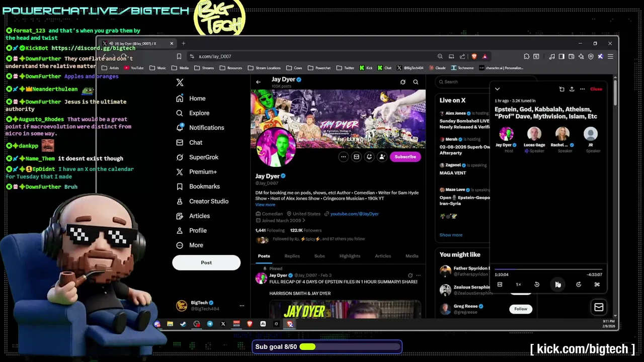Play or pause the Space recording
This screenshot has width=644, height=362.
[x=557, y=285]
